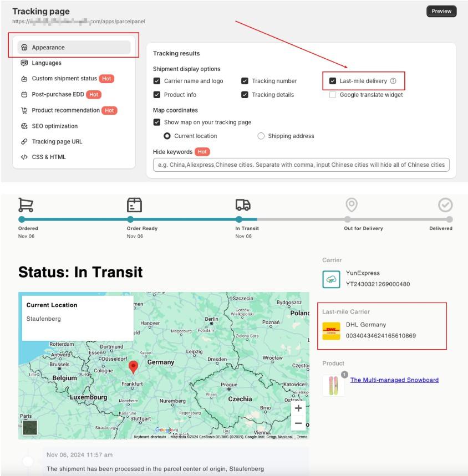Toggle the Product info checkbox
The image size is (468, 476).
[x=157, y=95]
